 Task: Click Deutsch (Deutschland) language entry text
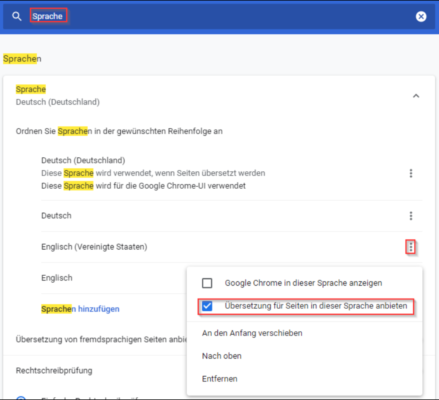click(x=83, y=160)
